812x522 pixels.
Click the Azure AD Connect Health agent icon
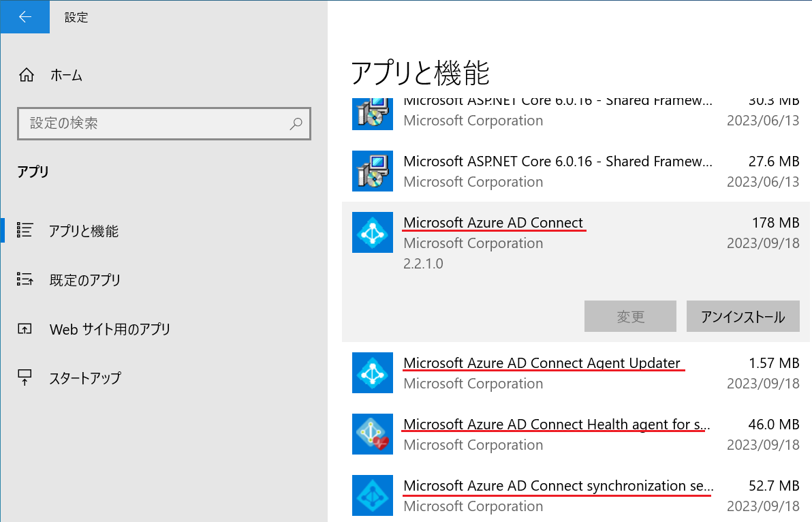click(373, 434)
